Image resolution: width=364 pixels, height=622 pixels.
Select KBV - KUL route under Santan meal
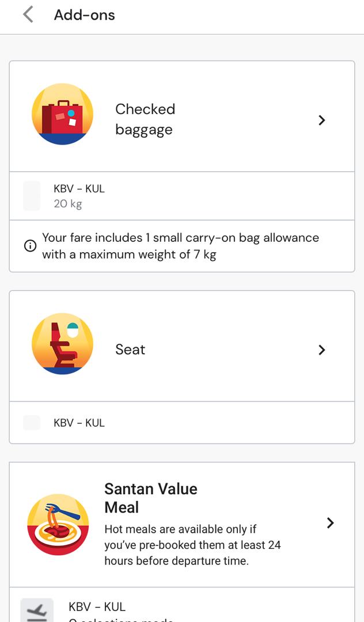pos(97,606)
